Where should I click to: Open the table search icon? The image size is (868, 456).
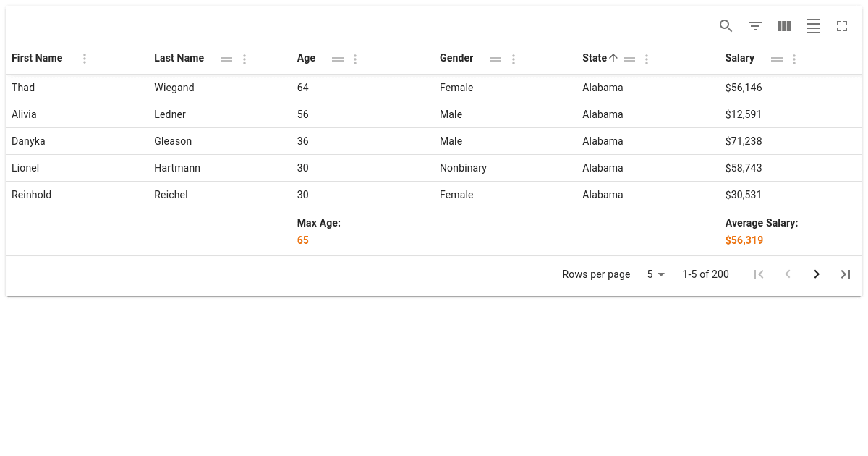coord(726,26)
